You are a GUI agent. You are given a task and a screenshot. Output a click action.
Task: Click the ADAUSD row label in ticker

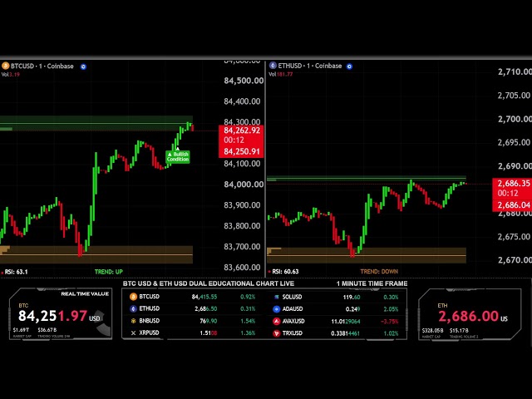293,309
